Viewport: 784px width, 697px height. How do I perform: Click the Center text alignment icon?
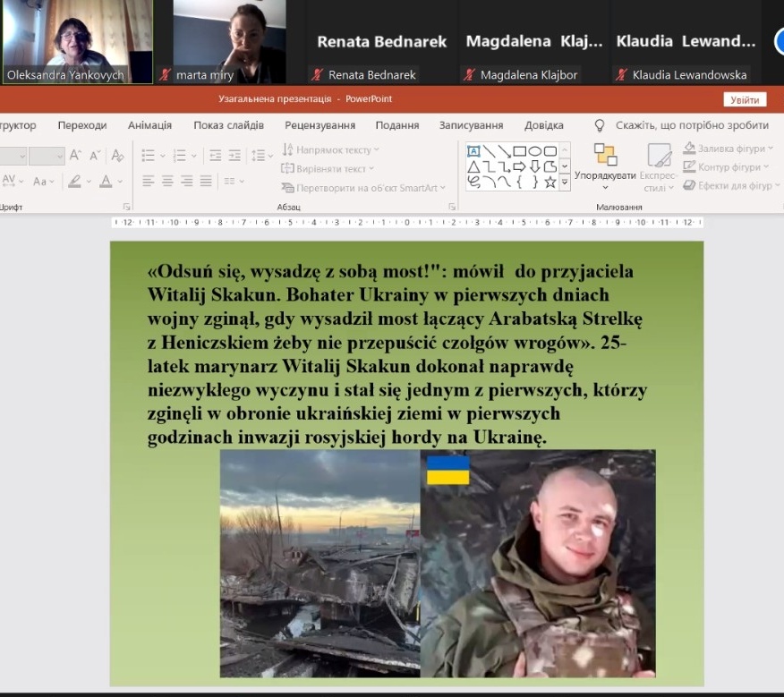point(167,181)
